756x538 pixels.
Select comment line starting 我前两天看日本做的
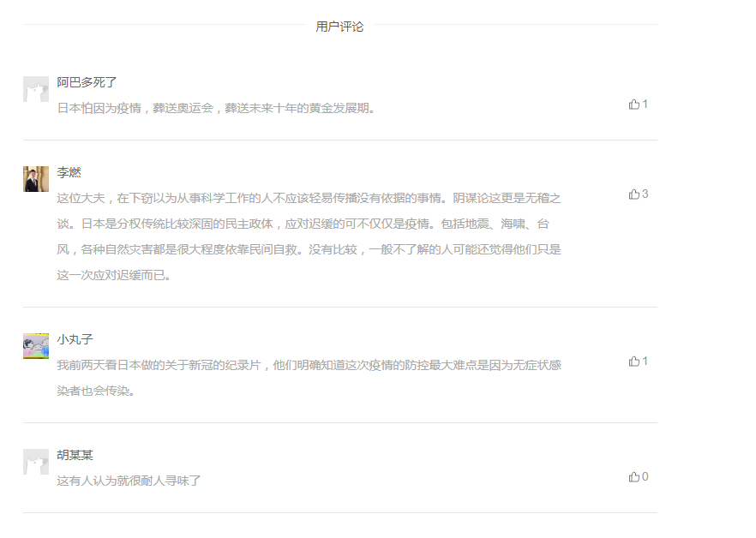click(309, 365)
